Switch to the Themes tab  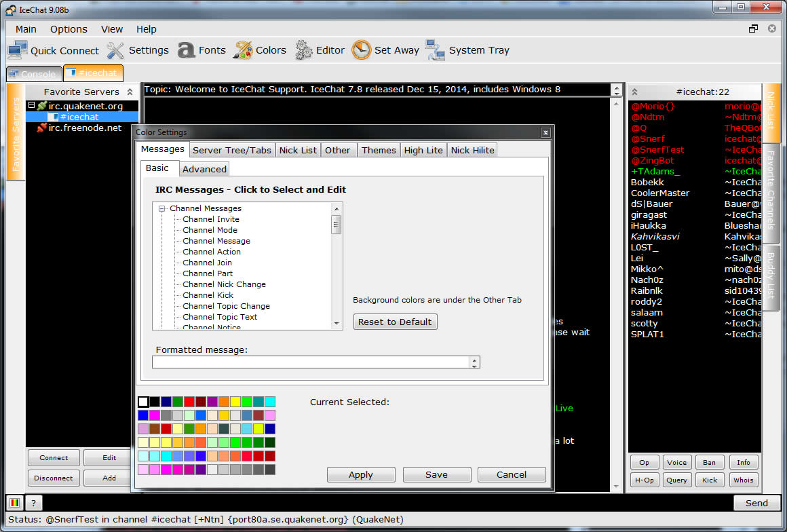[379, 150]
